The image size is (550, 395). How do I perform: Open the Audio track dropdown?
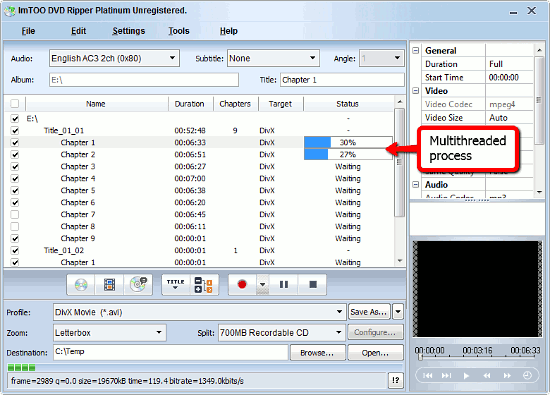pyautogui.click(x=114, y=58)
